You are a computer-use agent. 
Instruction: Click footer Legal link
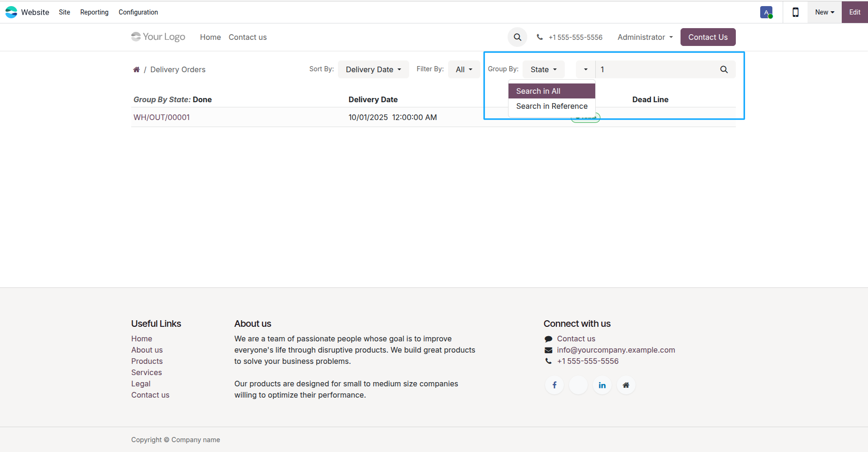click(141, 384)
